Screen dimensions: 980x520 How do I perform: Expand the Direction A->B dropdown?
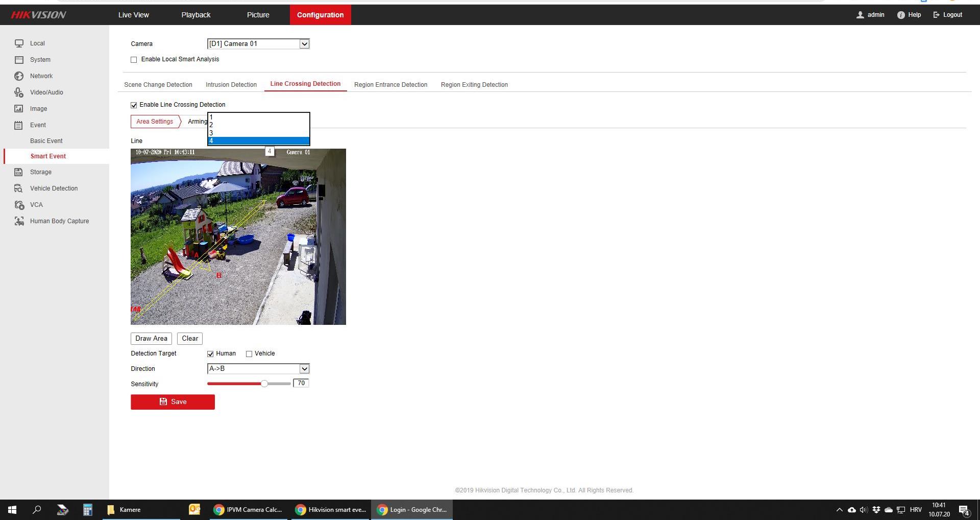tap(258, 369)
